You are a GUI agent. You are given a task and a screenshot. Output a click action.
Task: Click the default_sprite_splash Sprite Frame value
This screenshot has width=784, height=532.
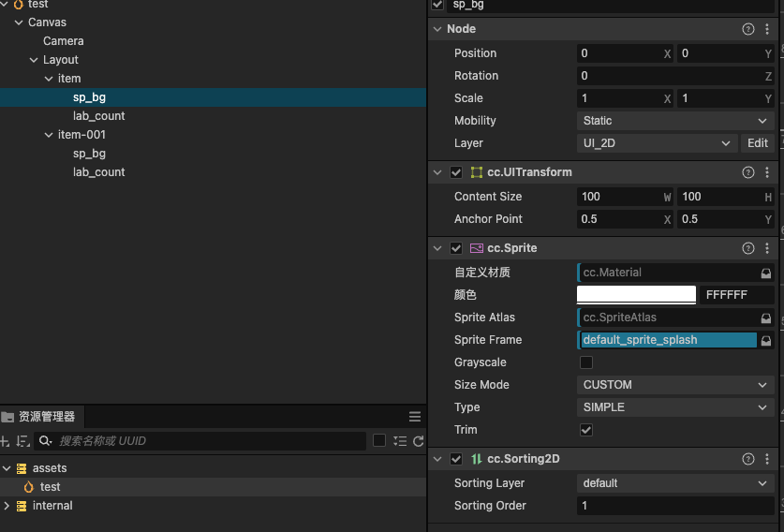tap(668, 341)
